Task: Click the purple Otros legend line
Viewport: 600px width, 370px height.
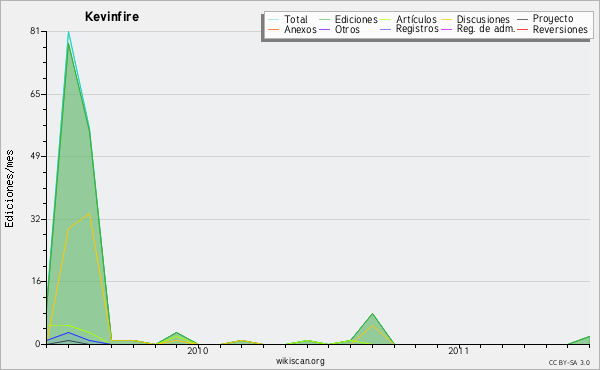Action: (324, 29)
